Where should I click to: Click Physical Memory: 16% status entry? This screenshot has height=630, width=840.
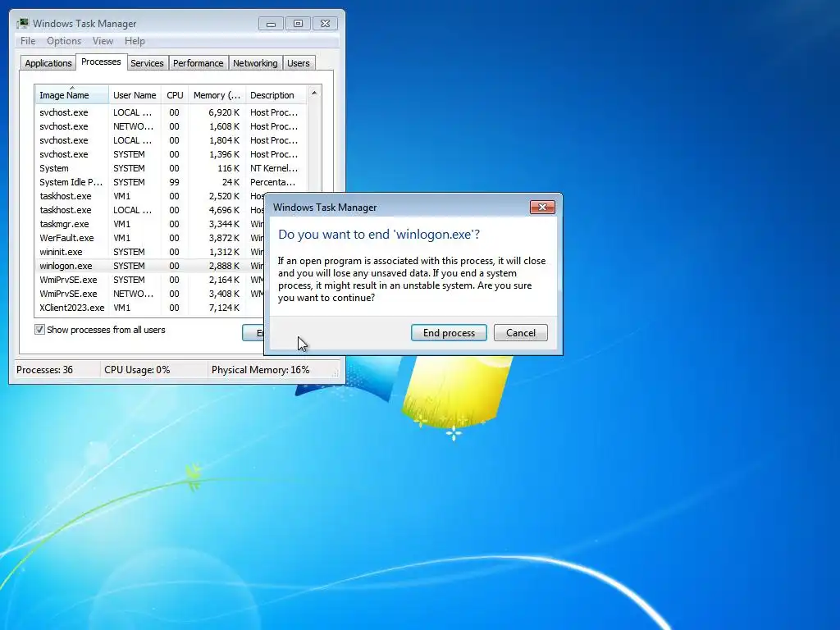click(260, 370)
